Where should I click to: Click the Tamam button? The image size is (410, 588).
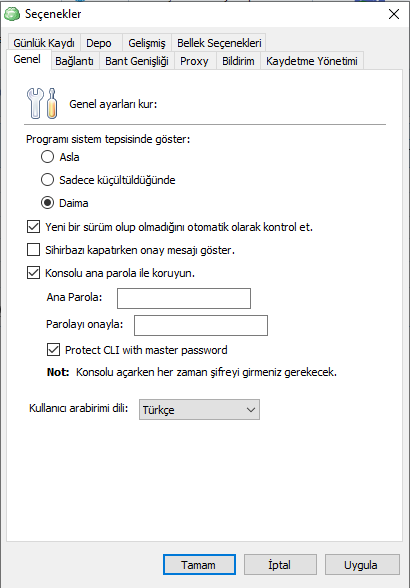point(199,565)
